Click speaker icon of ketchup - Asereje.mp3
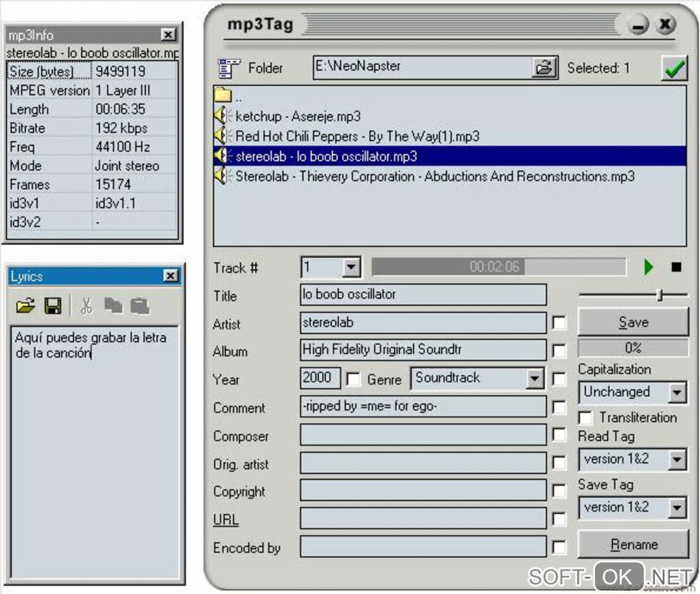 tap(223, 116)
